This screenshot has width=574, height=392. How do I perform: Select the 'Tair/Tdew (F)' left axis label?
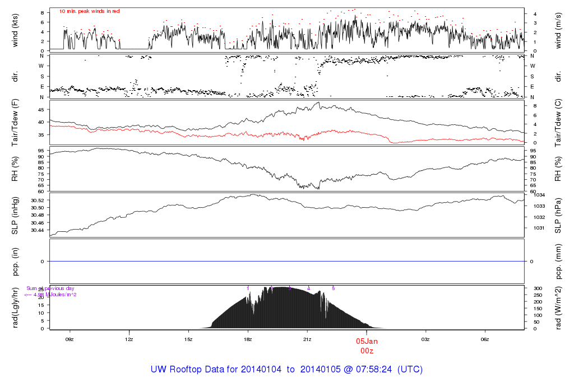[x=15, y=122]
